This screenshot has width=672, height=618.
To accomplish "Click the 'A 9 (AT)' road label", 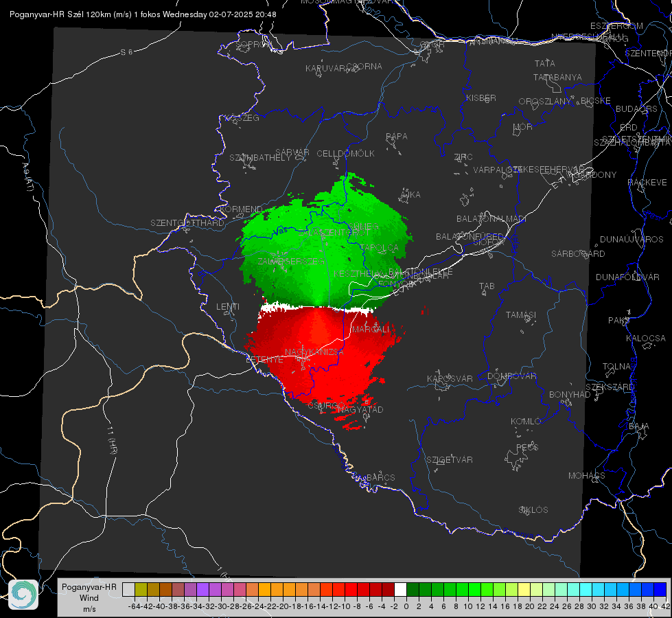I will pos(27,177).
